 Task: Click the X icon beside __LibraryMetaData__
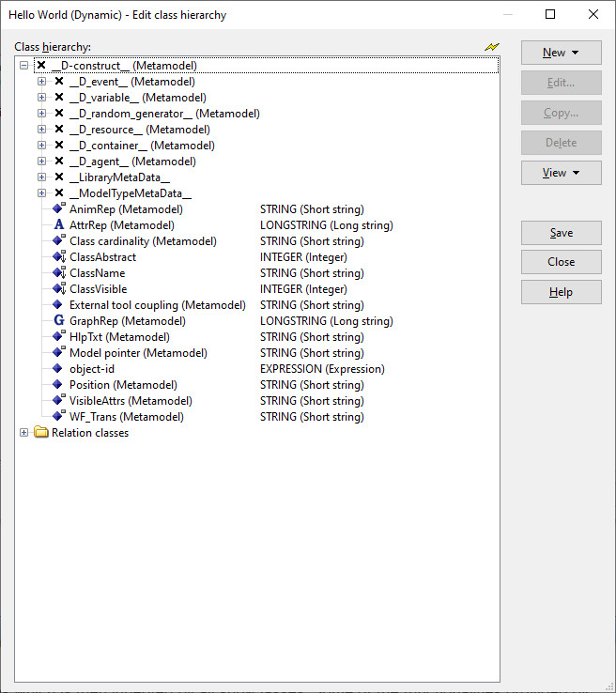point(59,177)
